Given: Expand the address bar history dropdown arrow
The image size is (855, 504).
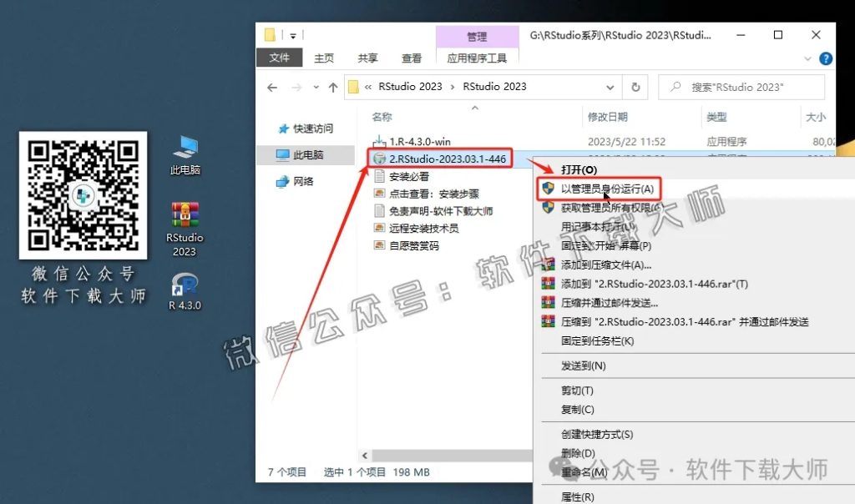Looking at the screenshot, I should [612, 87].
